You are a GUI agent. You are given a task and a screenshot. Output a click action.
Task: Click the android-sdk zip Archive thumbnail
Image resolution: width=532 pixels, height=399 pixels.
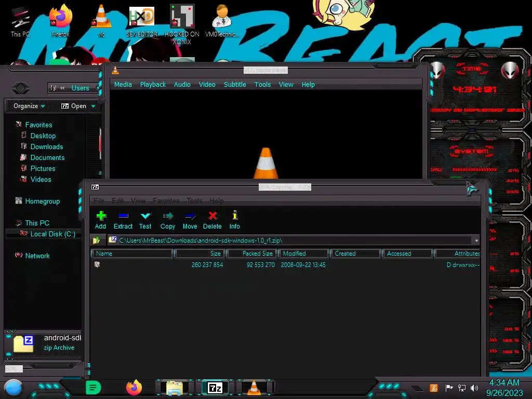(23, 343)
